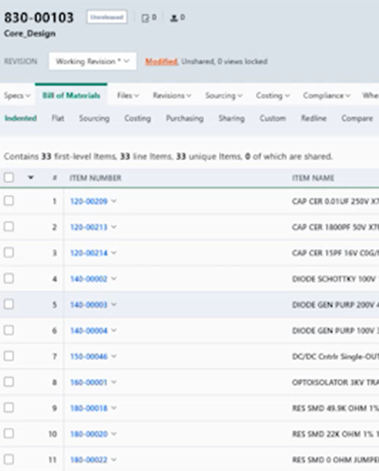Expand the chevron next to 150-00046

(x=114, y=356)
